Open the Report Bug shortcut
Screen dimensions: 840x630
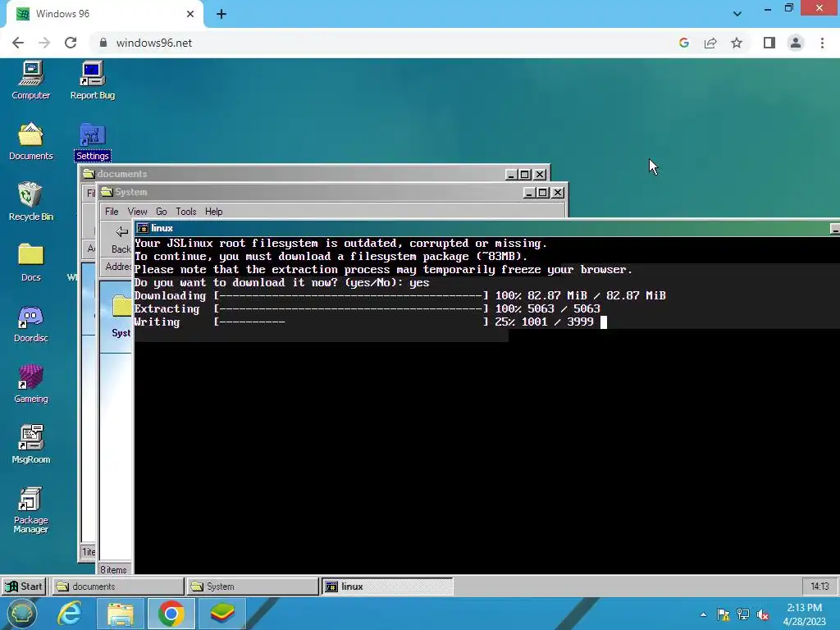click(92, 81)
